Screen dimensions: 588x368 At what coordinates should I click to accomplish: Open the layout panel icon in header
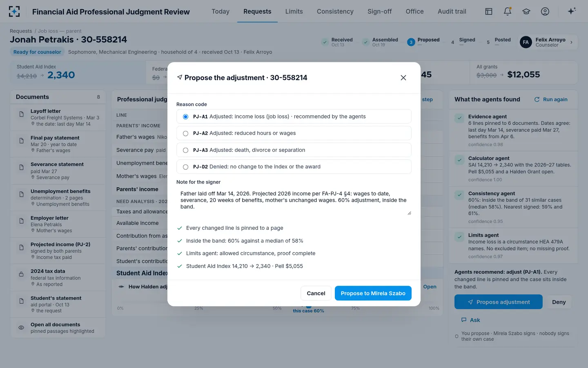pos(489,11)
